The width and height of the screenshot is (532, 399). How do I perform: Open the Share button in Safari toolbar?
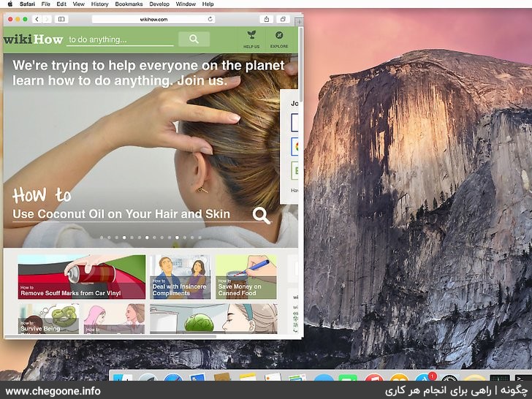pyautogui.click(x=267, y=19)
